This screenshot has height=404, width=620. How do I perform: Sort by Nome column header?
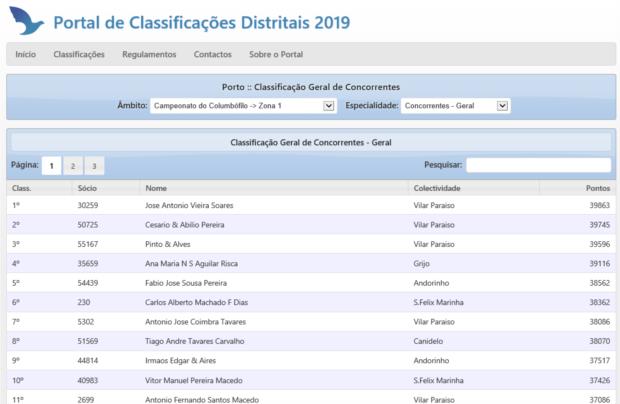[156, 188]
